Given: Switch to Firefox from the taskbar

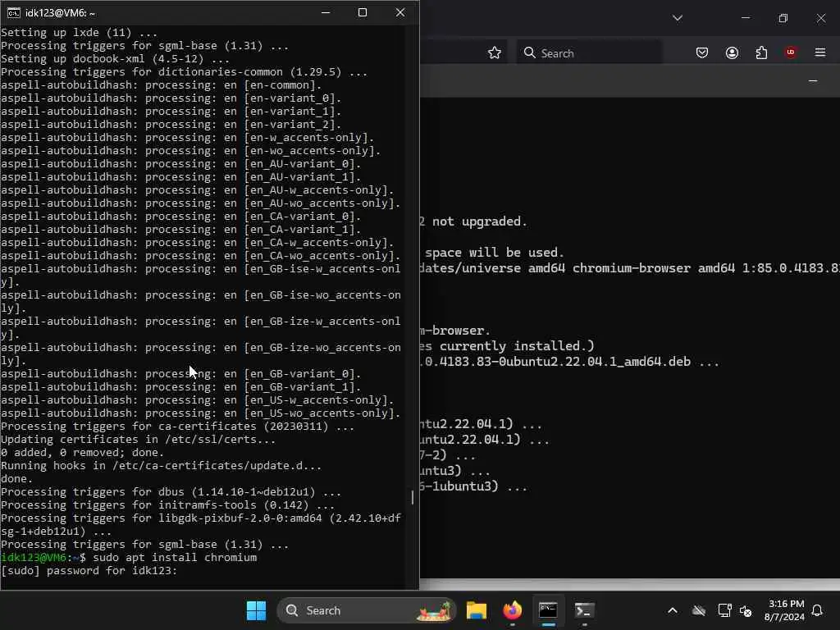Looking at the screenshot, I should [x=512, y=610].
